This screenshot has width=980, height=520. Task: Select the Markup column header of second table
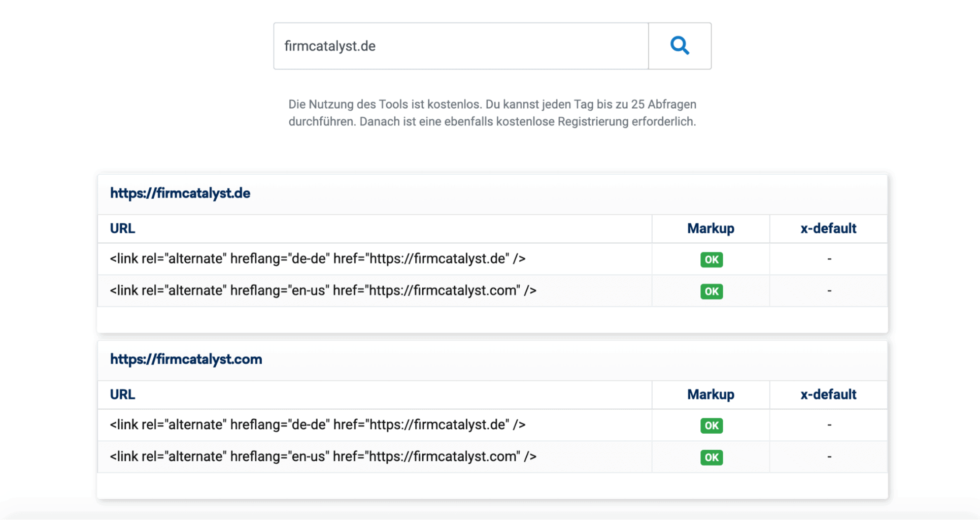(x=710, y=394)
